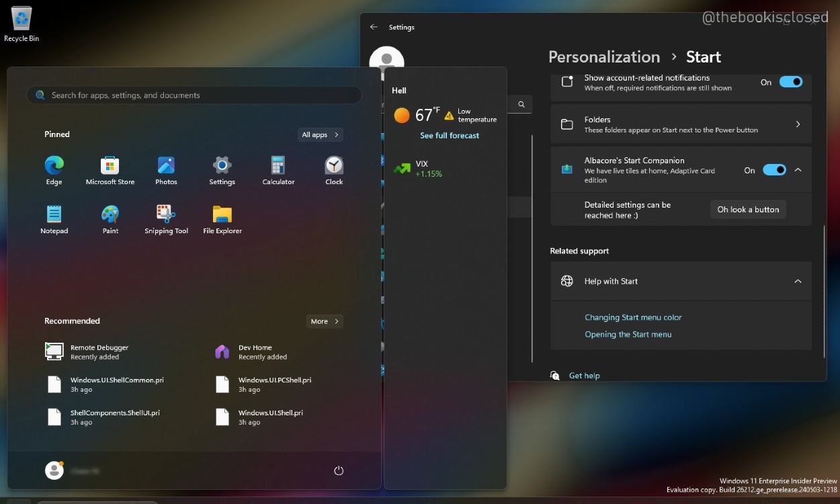Launch Calculator from the Start menu

[x=278, y=169]
